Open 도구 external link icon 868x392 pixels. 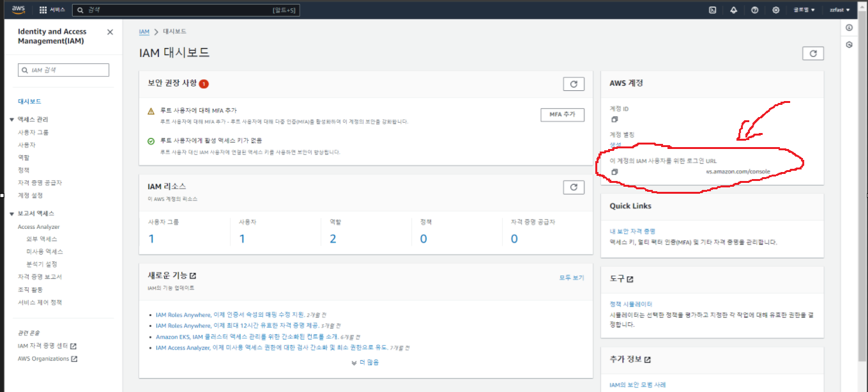coord(630,279)
